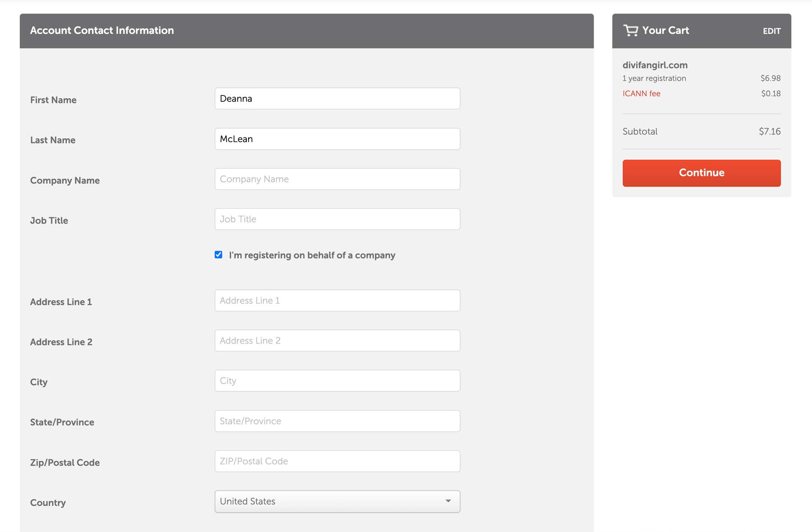Click the Last Name input field
Image resolution: width=812 pixels, height=532 pixels.
[x=337, y=139]
